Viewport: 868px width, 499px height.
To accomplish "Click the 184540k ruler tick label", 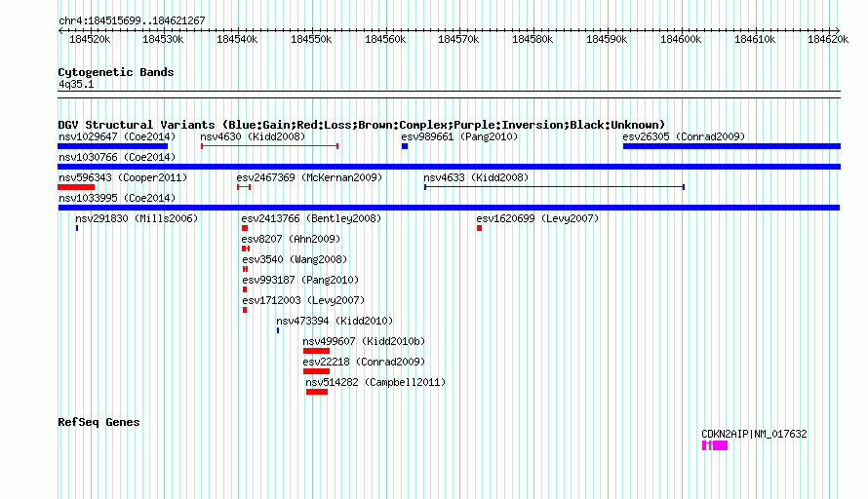I will point(237,39).
